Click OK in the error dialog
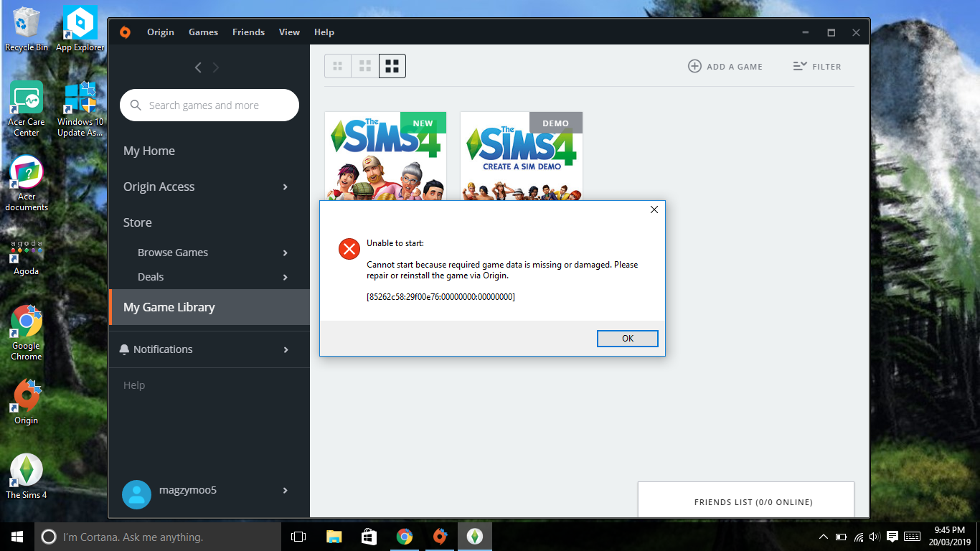The width and height of the screenshot is (980, 551). (x=628, y=339)
